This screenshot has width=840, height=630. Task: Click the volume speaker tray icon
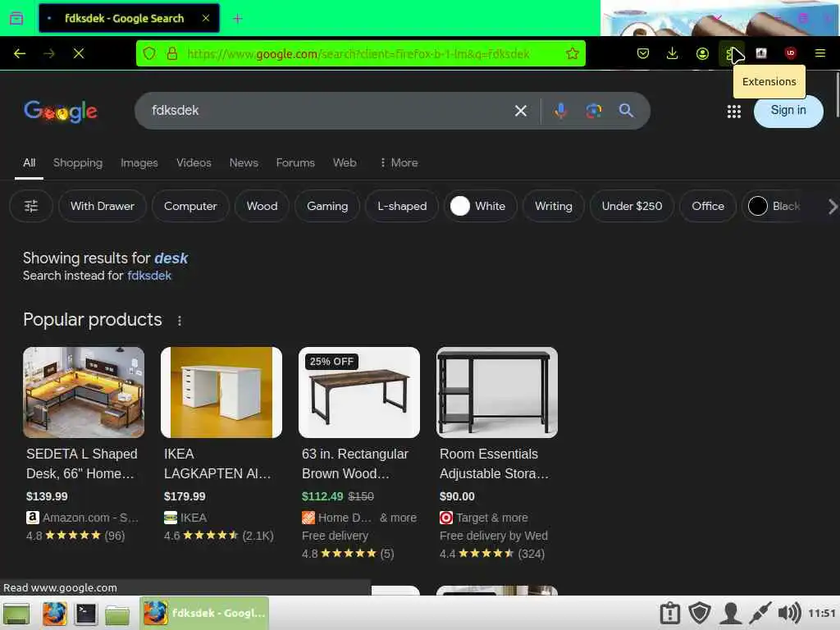click(x=789, y=613)
